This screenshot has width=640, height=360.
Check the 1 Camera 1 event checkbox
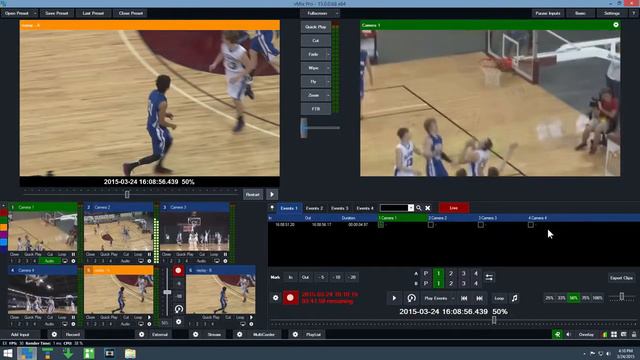(381, 224)
